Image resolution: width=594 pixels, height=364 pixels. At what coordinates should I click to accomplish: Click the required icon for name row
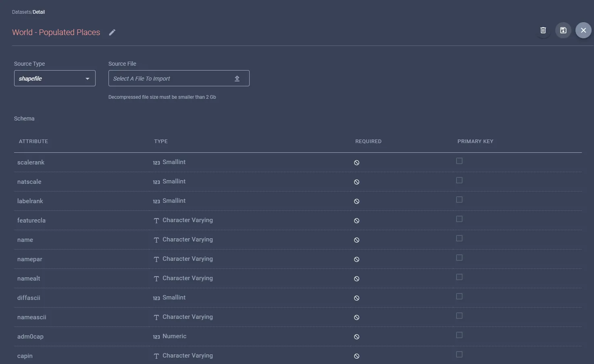pos(356,240)
